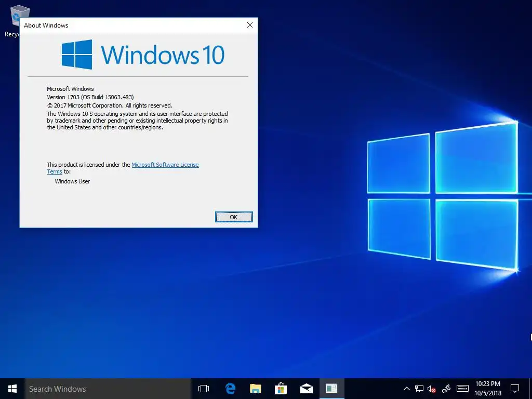Click the 'Windows User' licensee text
The height and width of the screenshot is (399, 532).
tap(72, 181)
